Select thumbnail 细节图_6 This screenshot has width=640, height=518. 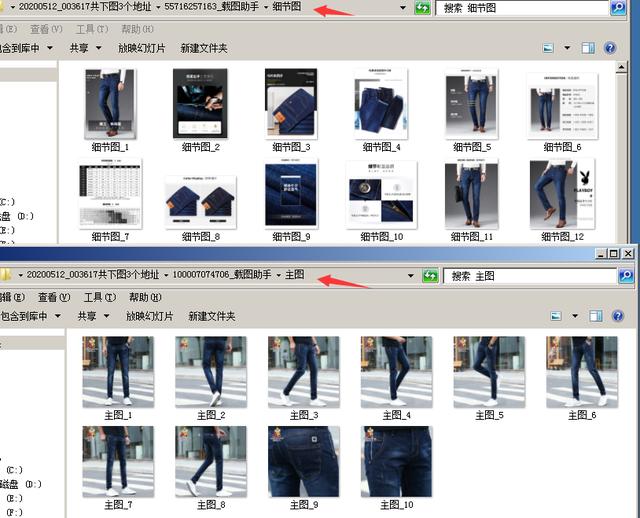[x=562, y=106]
